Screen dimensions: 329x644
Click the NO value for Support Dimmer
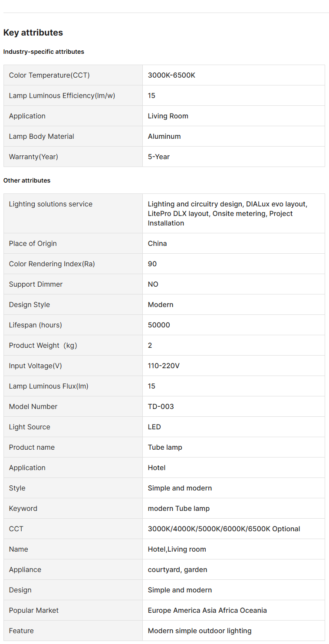[153, 284]
